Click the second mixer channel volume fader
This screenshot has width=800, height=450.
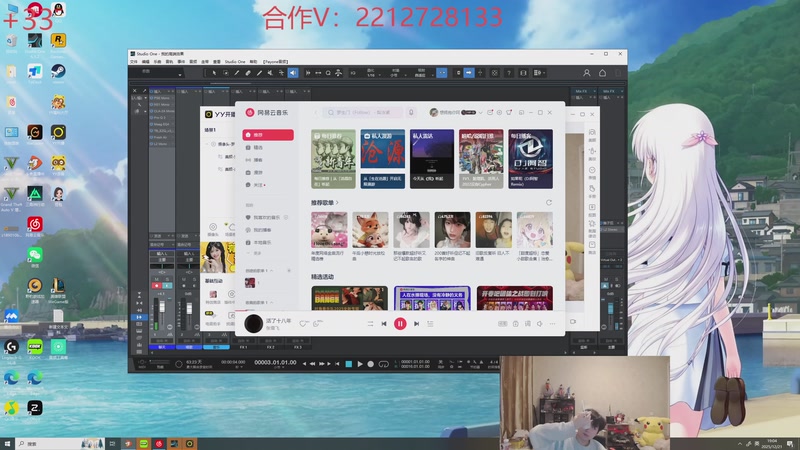189,308
